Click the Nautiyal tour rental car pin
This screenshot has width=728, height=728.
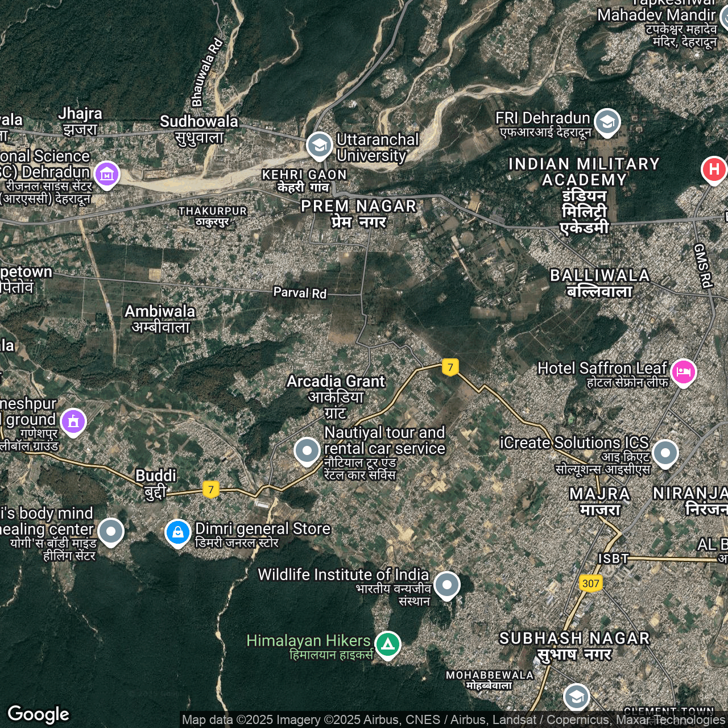(307, 451)
